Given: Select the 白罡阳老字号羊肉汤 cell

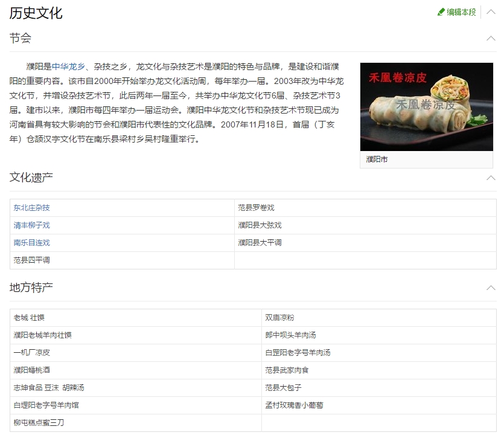Looking at the screenshot, I should tap(379, 353).
